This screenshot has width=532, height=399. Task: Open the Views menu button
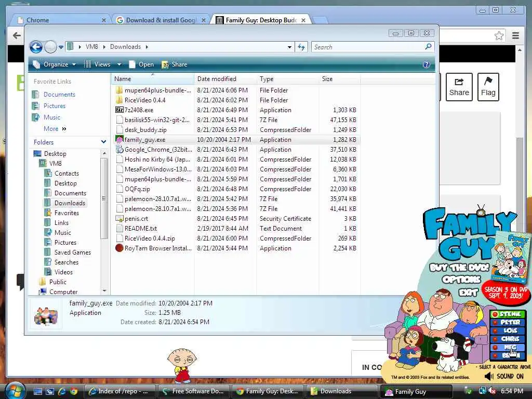click(97, 64)
